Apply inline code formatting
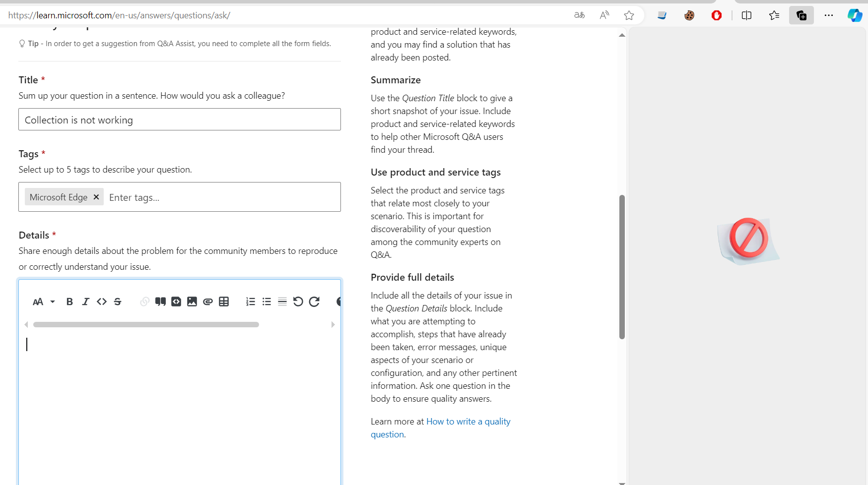Image resolution: width=868 pixels, height=485 pixels. tap(102, 302)
